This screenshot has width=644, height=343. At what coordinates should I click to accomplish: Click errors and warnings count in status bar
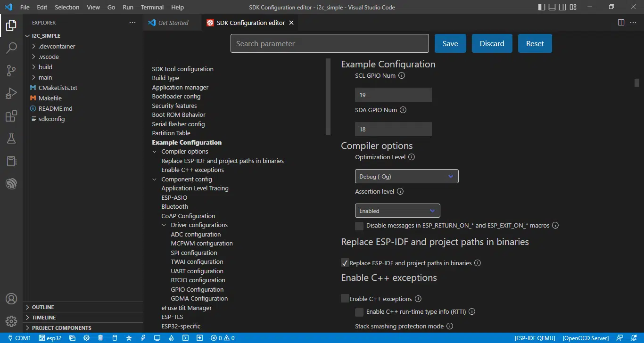223,338
